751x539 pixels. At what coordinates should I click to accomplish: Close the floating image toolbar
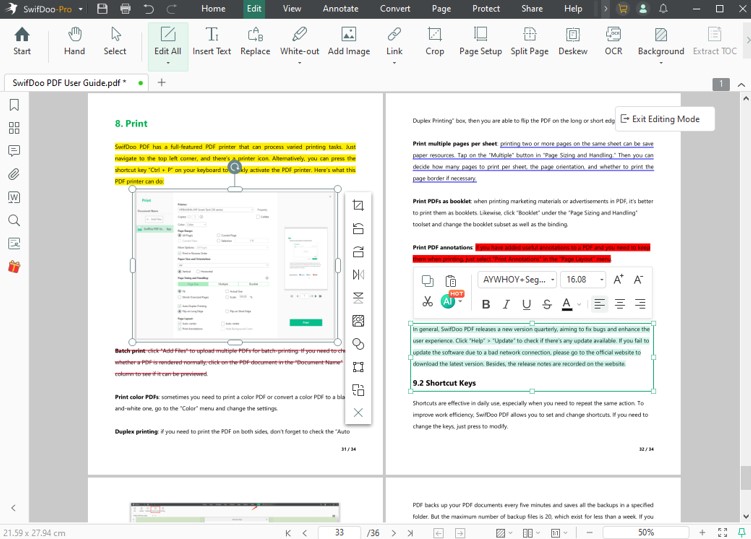click(358, 413)
